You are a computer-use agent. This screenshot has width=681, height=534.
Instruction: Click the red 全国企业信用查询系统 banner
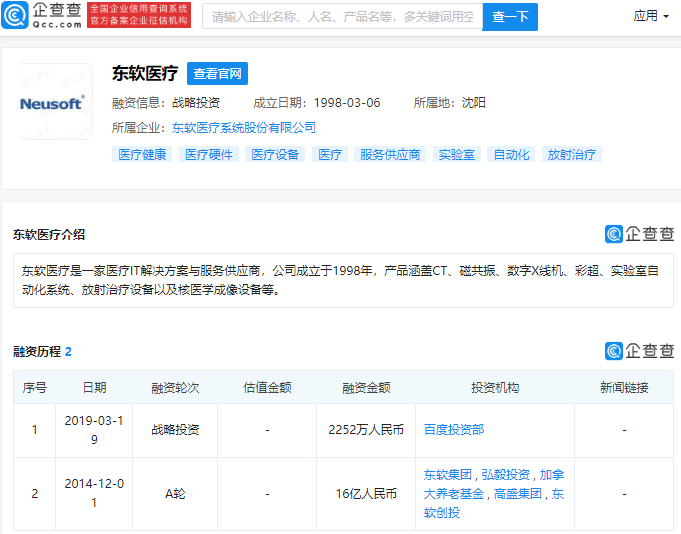pos(139,15)
